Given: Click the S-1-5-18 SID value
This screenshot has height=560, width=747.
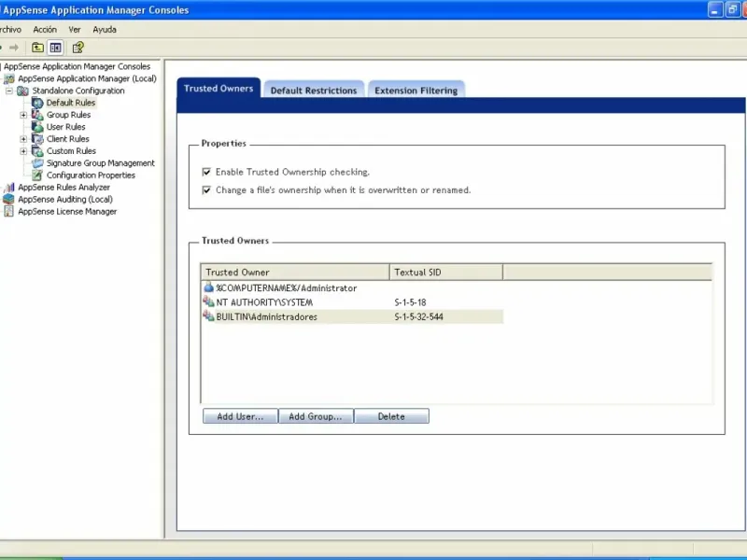Looking at the screenshot, I should pos(410,302).
